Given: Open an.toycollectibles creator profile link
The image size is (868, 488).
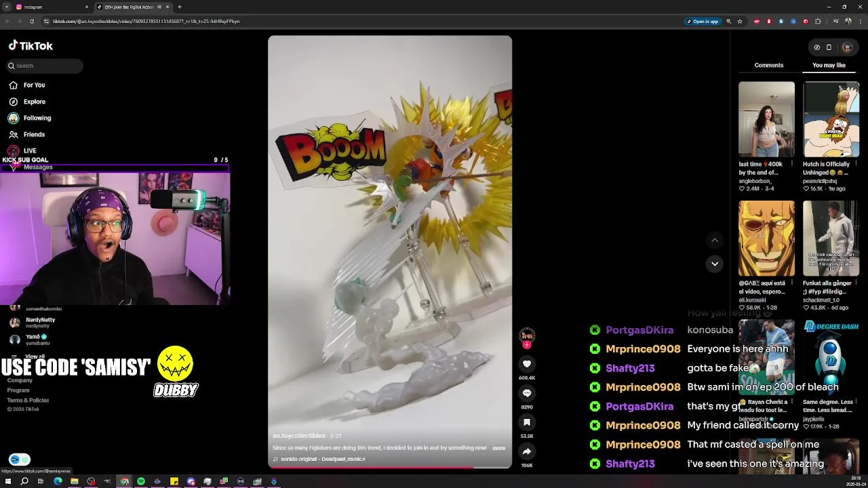Looking at the screenshot, I should click(x=299, y=436).
